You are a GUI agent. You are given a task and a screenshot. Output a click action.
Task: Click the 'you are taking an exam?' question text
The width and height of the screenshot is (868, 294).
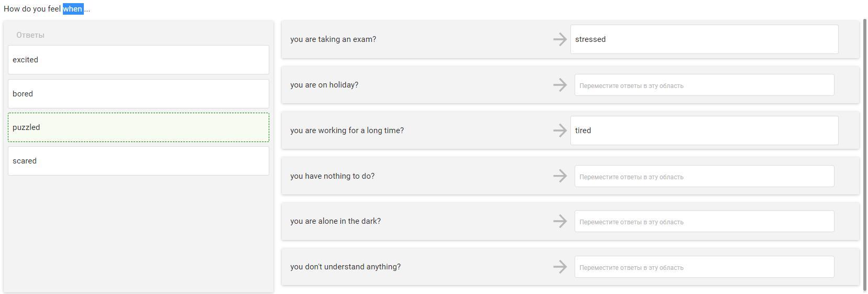pos(333,39)
